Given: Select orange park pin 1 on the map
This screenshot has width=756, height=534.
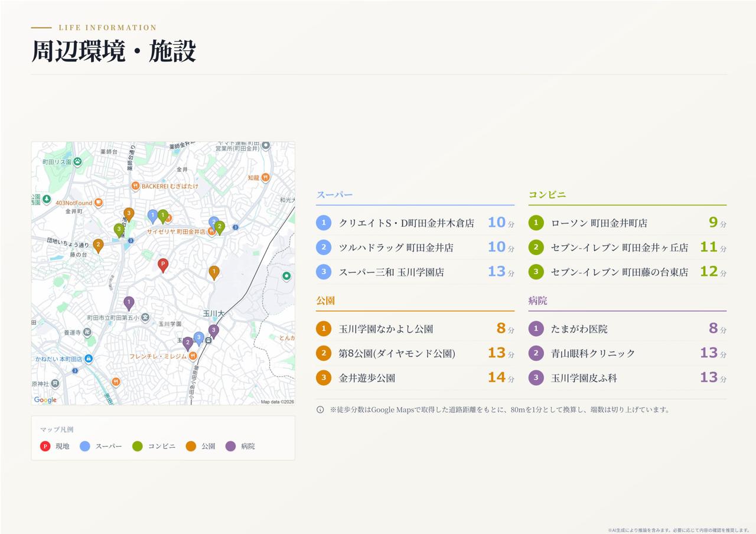Looking at the screenshot, I should [x=214, y=272].
